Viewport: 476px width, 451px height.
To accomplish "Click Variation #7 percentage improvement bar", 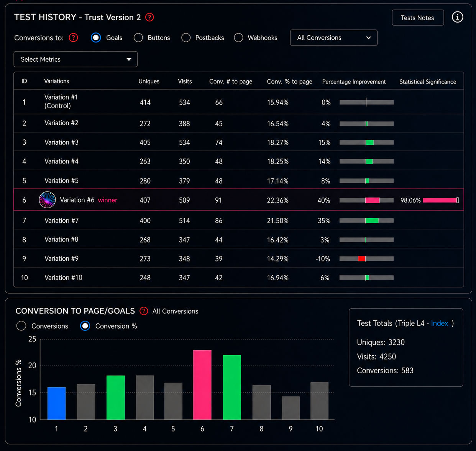I will tap(366, 221).
